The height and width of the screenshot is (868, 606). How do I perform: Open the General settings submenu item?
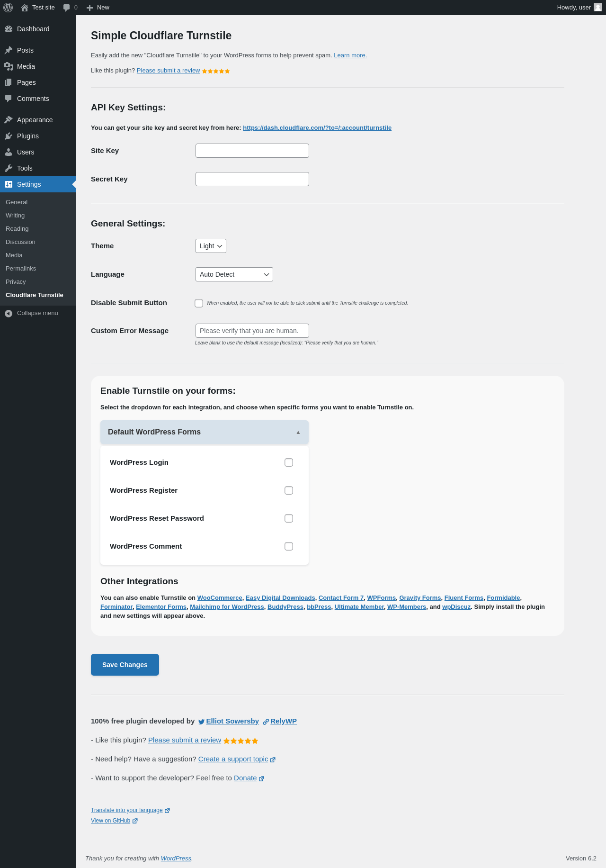click(x=17, y=202)
